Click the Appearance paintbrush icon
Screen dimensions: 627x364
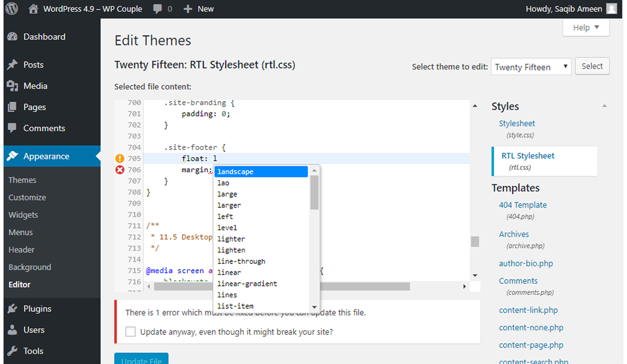(13, 156)
